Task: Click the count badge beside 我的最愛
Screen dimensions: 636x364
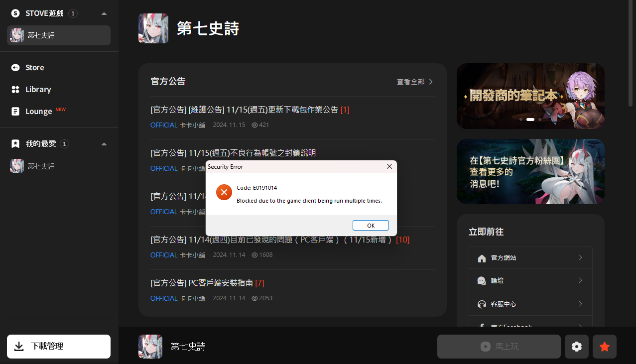Action: click(64, 144)
